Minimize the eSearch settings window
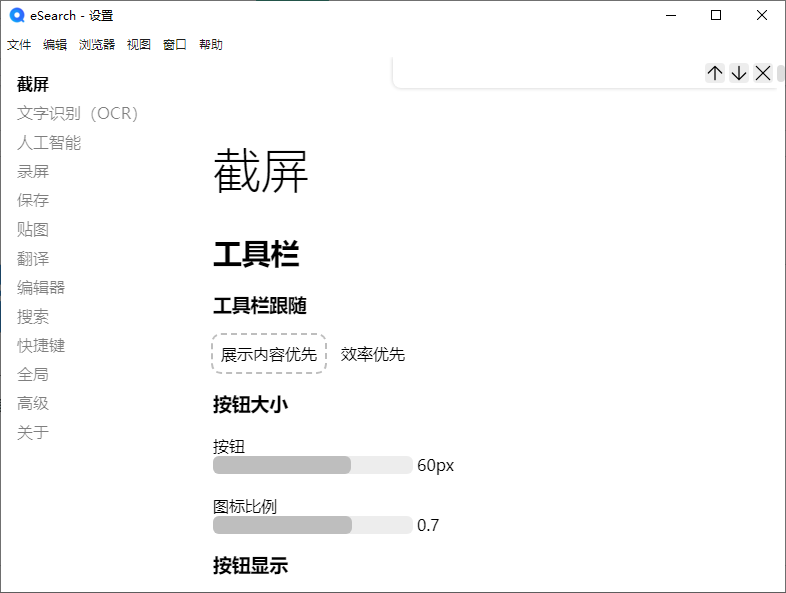The height and width of the screenshot is (593, 786). point(671,16)
